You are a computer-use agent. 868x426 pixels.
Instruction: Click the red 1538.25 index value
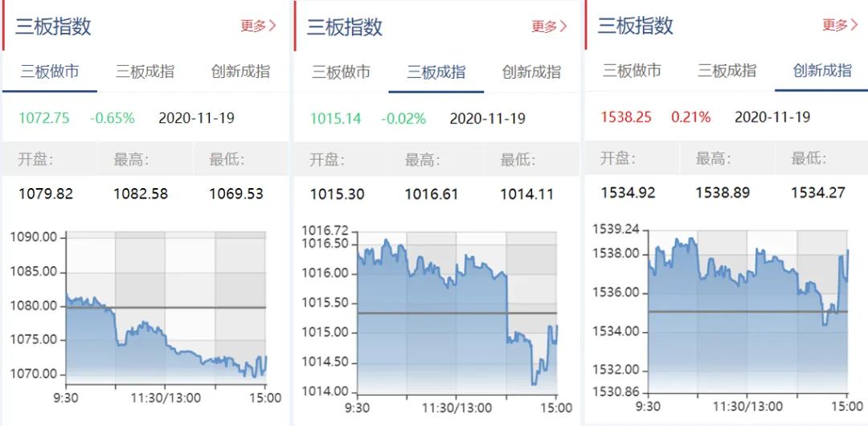(626, 117)
